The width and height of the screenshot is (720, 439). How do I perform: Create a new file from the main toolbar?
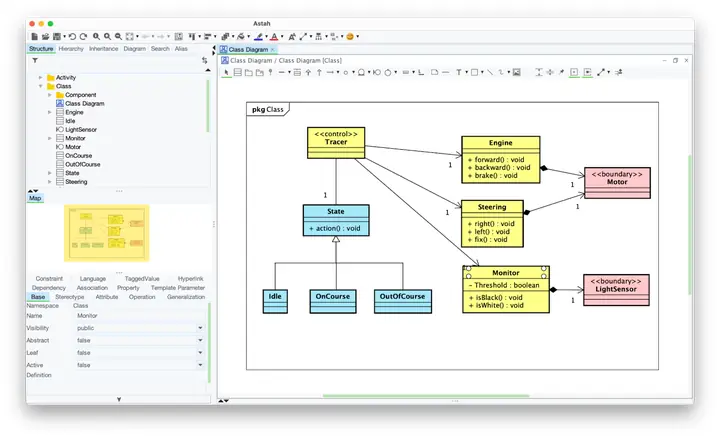coord(35,36)
